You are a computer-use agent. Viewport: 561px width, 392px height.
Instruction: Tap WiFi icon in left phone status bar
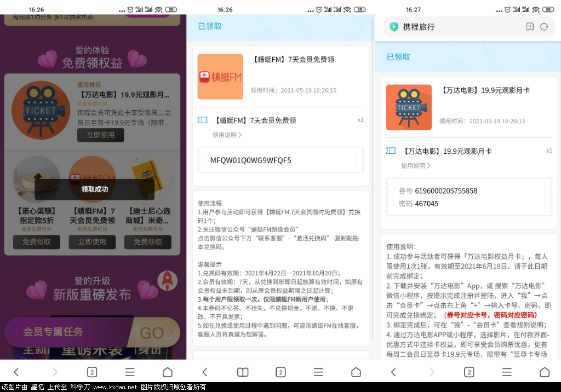[x=158, y=10]
